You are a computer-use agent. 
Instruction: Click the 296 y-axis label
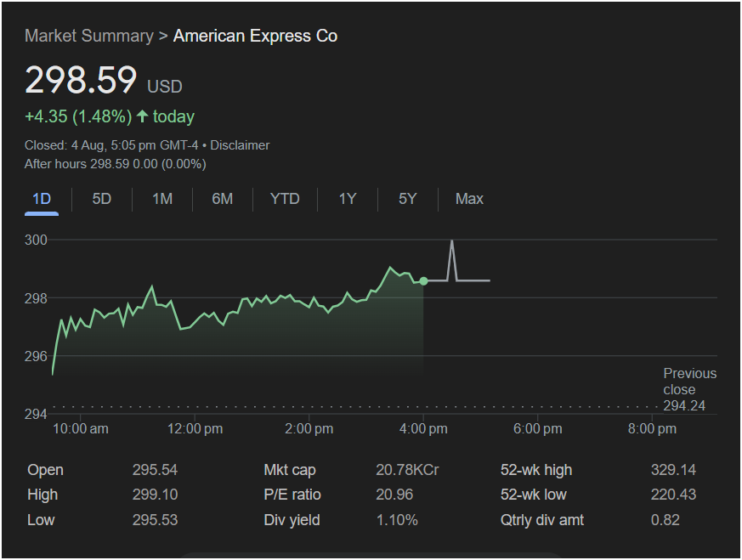[x=36, y=356]
